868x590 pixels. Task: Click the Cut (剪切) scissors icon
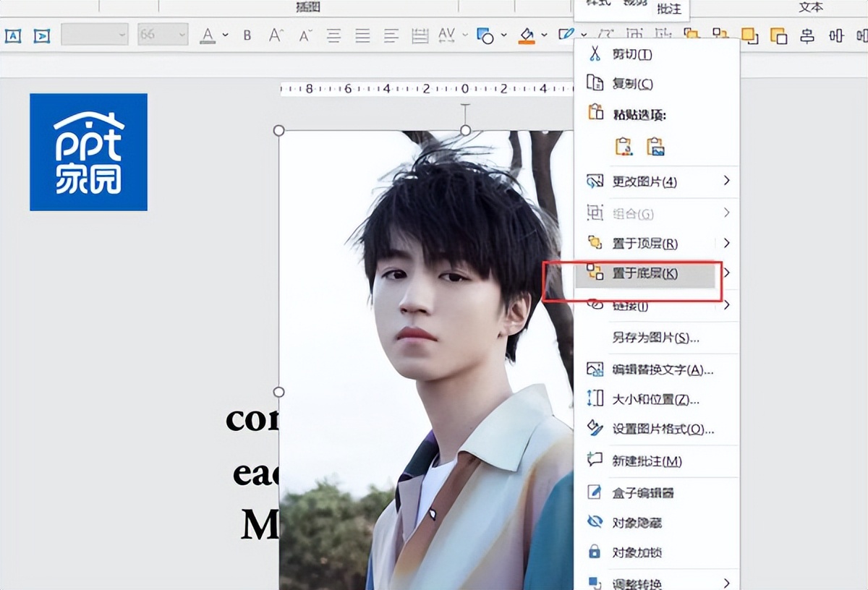pyautogui.click(x=595, y=54)
